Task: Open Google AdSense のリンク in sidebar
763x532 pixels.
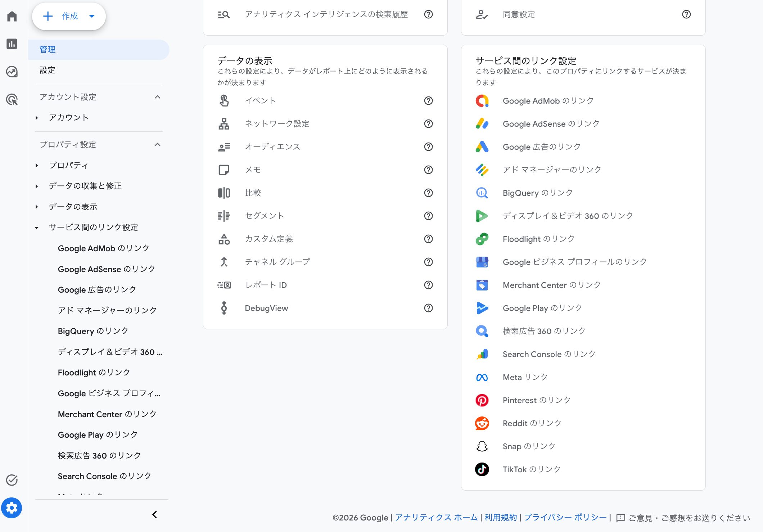Action: click(107, 269)
